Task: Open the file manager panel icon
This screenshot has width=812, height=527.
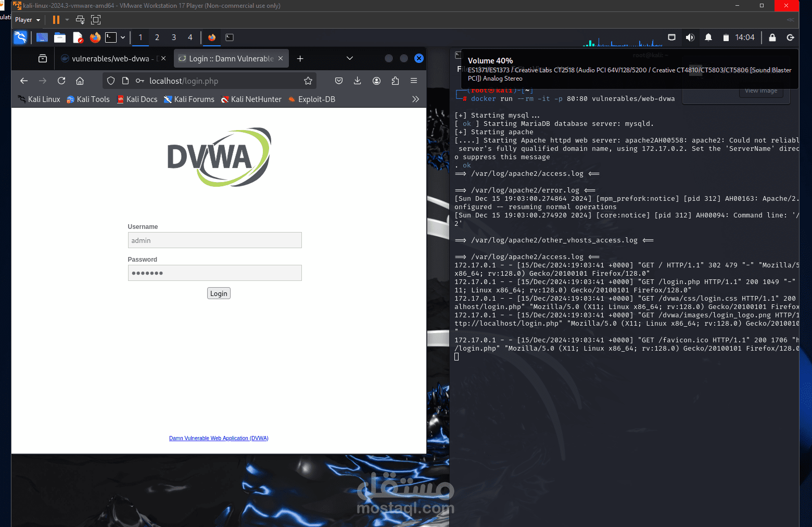Action: 60,37
